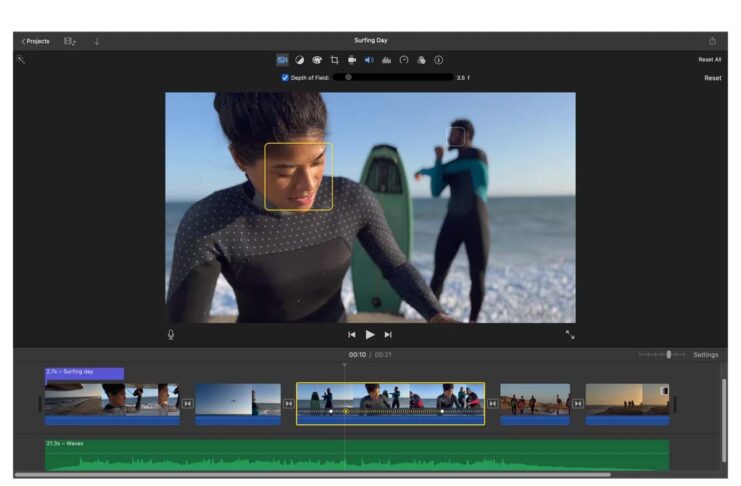Uncheck the Depth of Field checkbox
This screenshot has height=486, width=741.
pyautogui.click(x=285, y=77)
